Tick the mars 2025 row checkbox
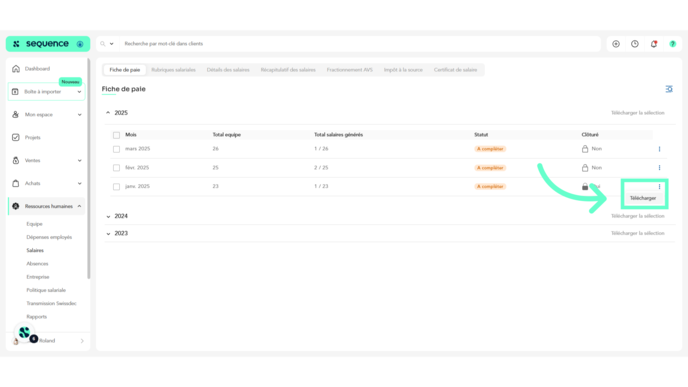 pyautogui.click(x=116, y=149)
